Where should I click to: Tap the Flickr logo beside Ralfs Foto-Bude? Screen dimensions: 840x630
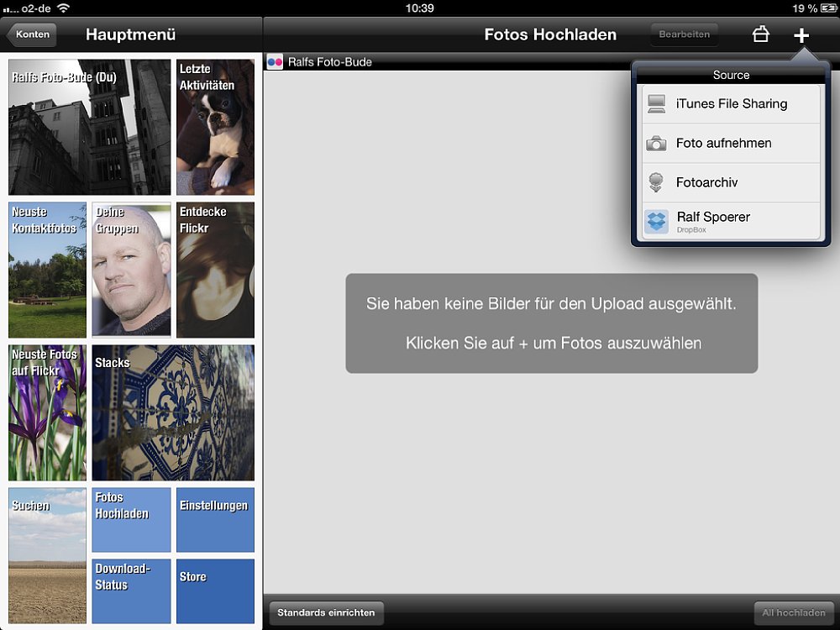pos(275,61)
